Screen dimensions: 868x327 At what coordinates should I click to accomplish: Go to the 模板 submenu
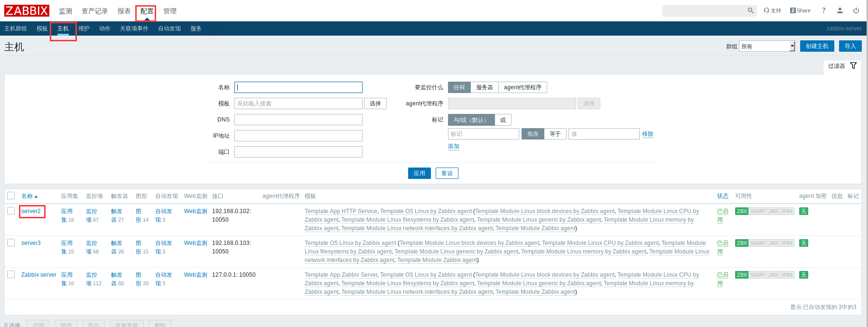tap(42, 28)
